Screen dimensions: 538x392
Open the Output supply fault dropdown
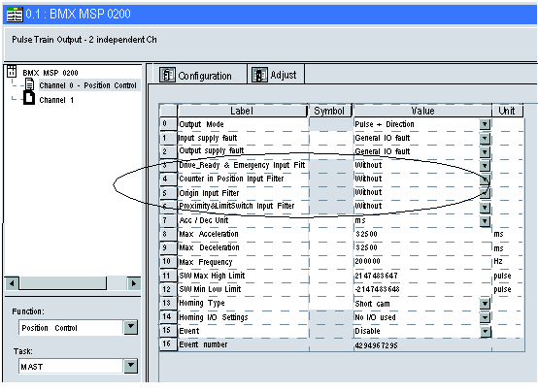point(485,151)
